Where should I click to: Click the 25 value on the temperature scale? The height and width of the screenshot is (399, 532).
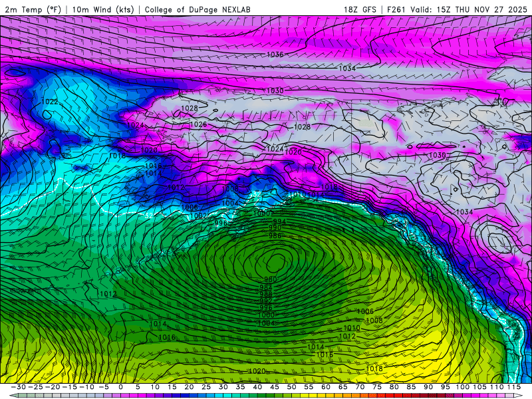(206, 387)
